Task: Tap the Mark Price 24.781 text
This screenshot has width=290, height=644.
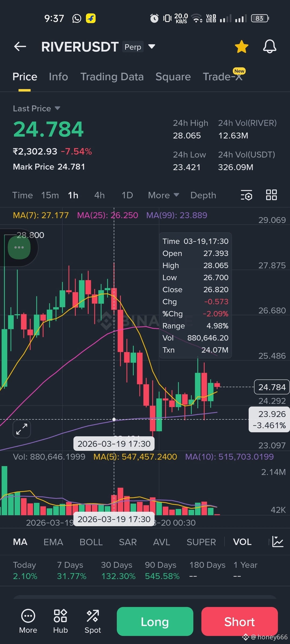Action: [49, 167]
